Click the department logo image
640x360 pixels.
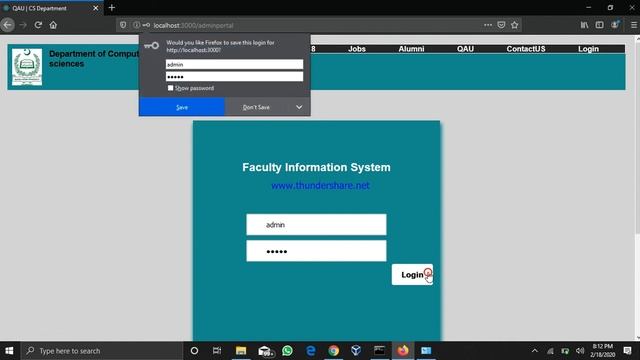[27, 67]
